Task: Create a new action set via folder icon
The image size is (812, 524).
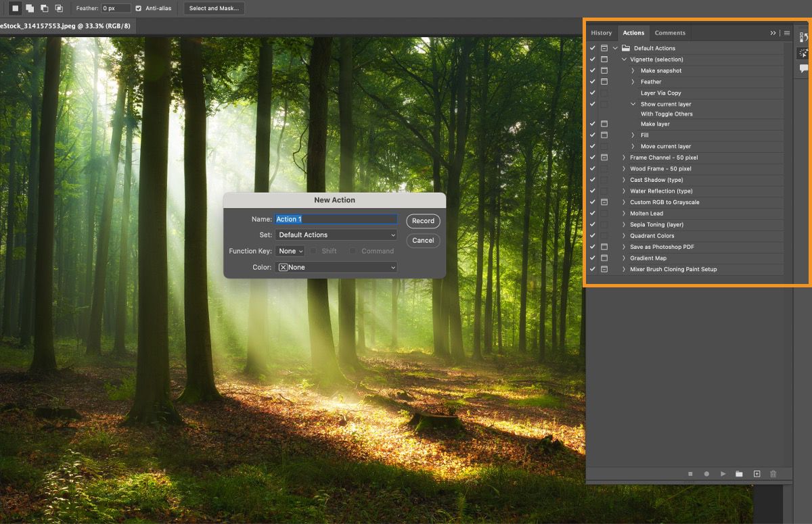Action: coord(740,474)
